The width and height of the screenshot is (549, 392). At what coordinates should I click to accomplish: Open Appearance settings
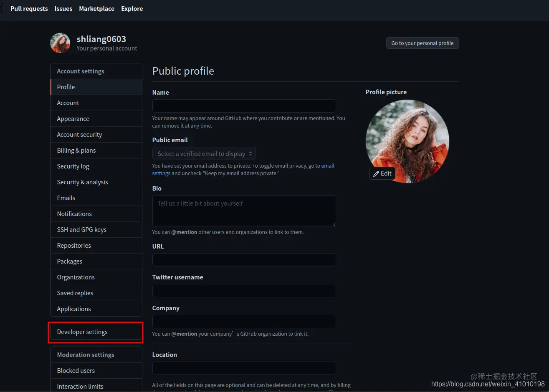click(96, 118)
